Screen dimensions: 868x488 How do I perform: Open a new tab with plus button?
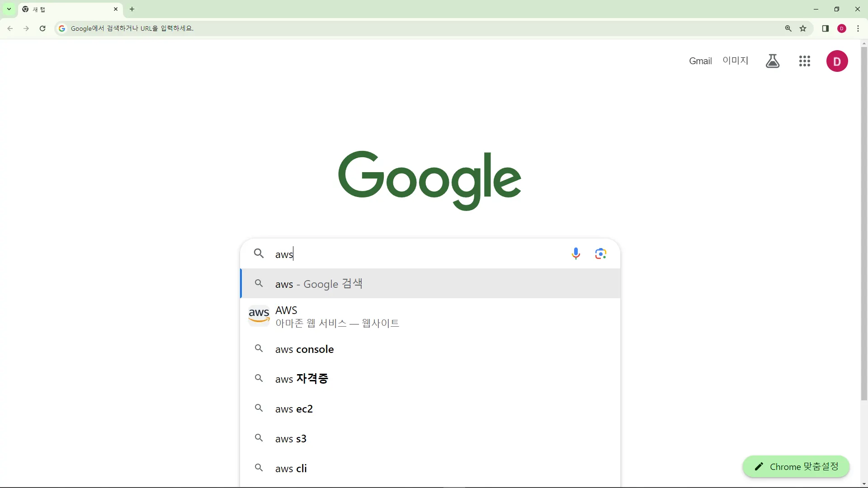tap(132, 9)
